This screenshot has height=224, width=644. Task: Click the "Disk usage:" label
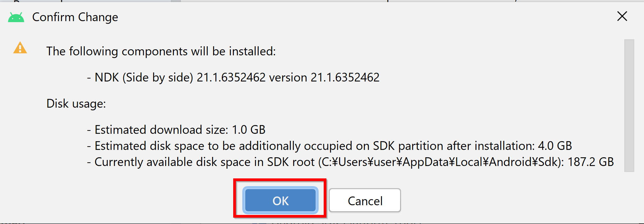[76, 104]
